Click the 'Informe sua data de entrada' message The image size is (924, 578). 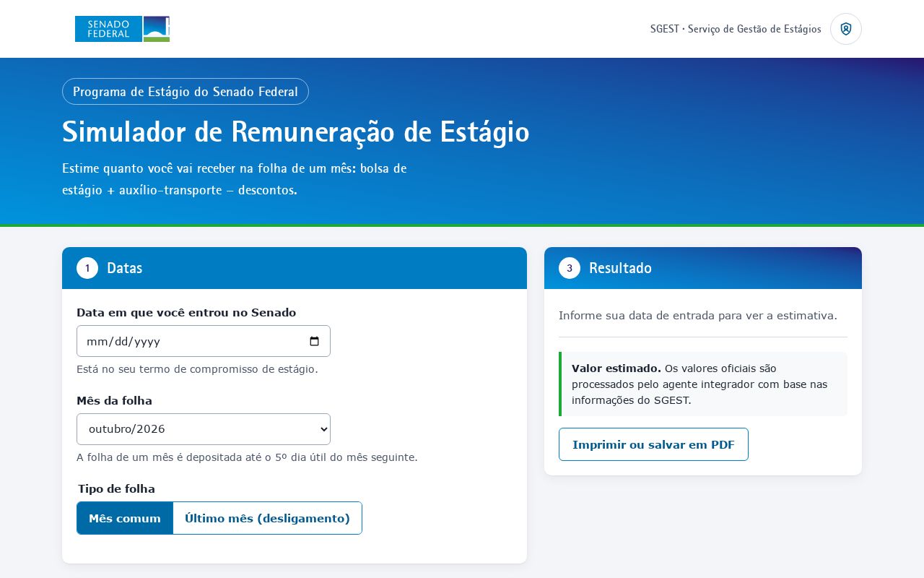tap(698, 316)
